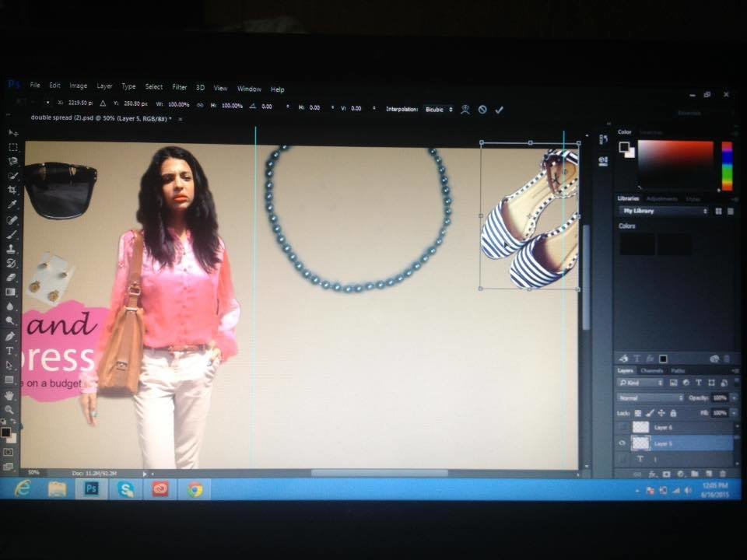
Task: Click in the color picker field
Action: [x=675, y=164]
